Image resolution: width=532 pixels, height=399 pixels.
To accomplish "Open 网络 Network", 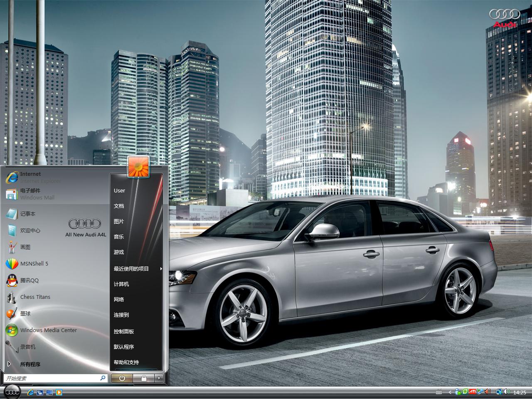I will coord(136,299).
